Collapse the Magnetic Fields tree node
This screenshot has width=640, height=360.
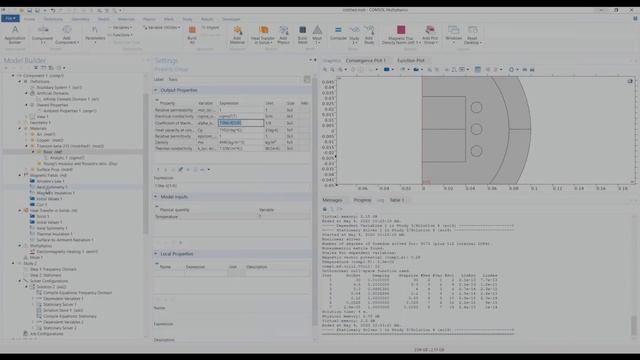(x=20, y=175)
